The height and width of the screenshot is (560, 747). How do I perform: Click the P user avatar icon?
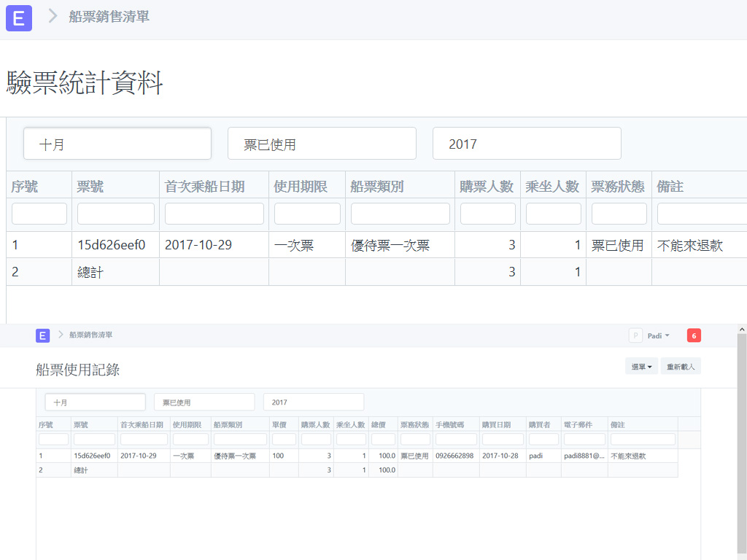635,335
